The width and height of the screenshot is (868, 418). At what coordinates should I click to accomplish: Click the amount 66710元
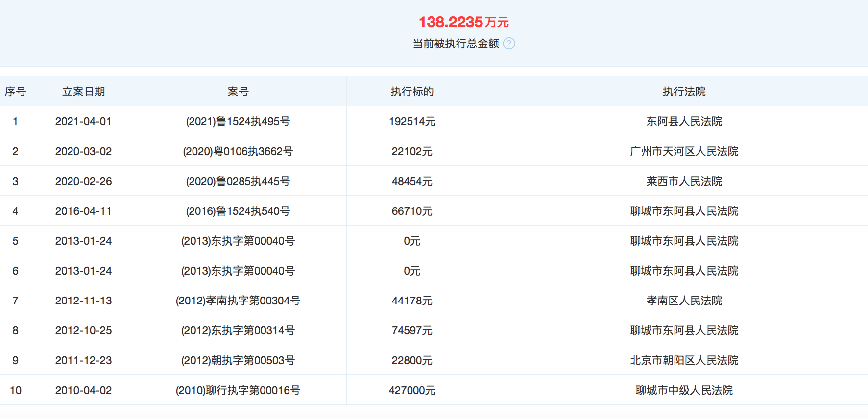412,211
